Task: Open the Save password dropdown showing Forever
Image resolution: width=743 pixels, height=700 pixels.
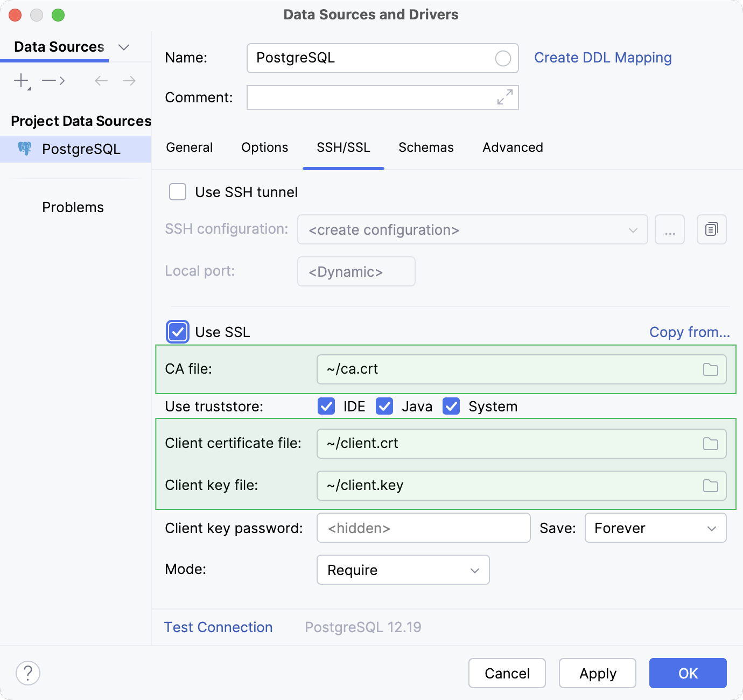Action: click(655, 528)
